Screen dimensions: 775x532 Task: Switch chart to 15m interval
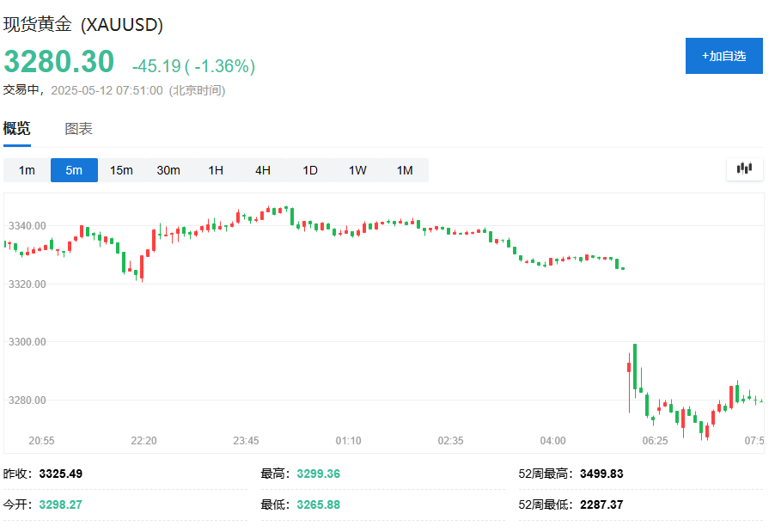point(121,170)
